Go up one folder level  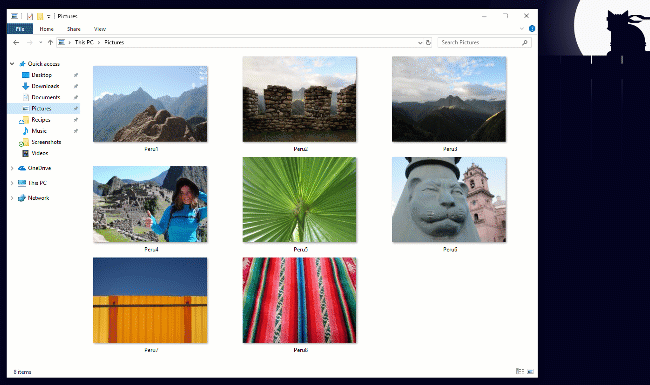pyautogui.click(x=50, y=42)
